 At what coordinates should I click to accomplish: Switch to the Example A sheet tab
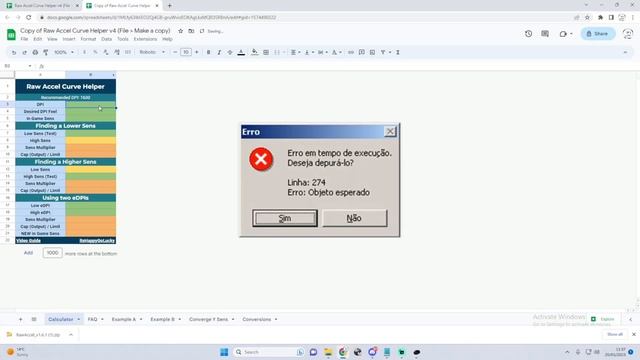pos(124,319)
